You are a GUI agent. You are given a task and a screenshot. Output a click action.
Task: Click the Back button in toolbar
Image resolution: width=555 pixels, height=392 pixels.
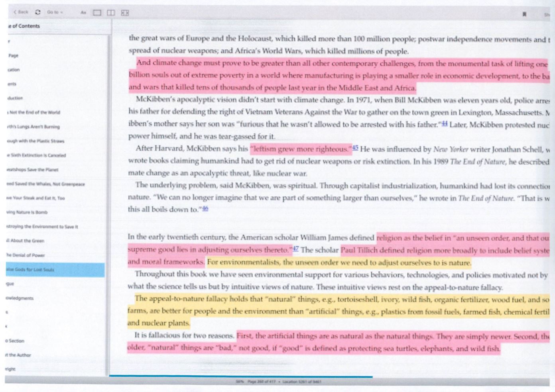coord(21,12)
